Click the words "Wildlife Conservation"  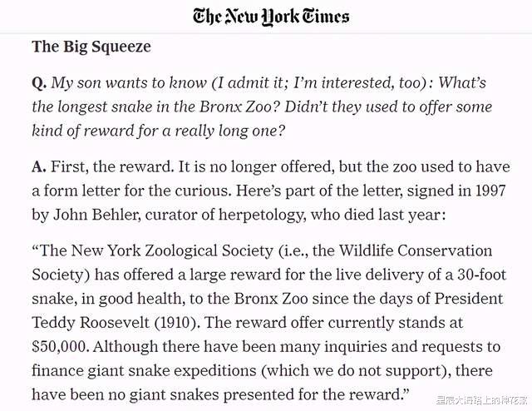pos(421,250)
